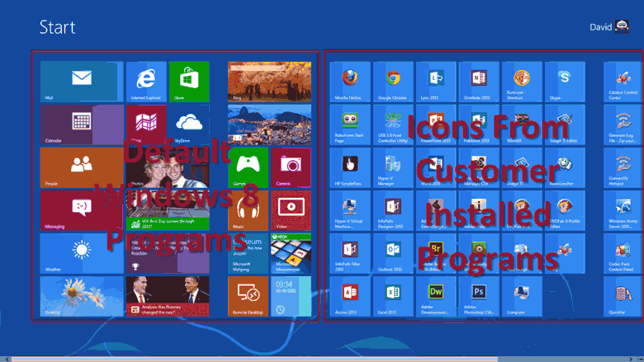Open Hyper-V Virtual Machine tile
The image size is (644, 362).
click(x=350, y=210)
